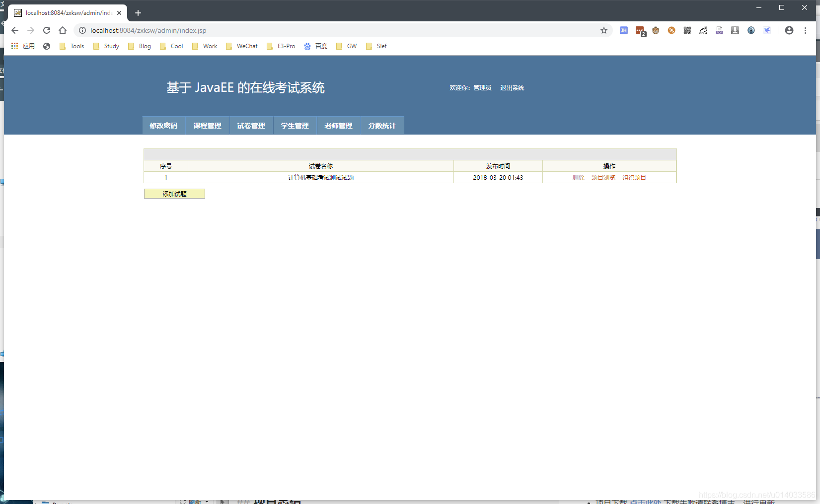Viewport: 820px width, 504px height.
Task: Reload the page with refresh icon
Action: coord(47,30)
